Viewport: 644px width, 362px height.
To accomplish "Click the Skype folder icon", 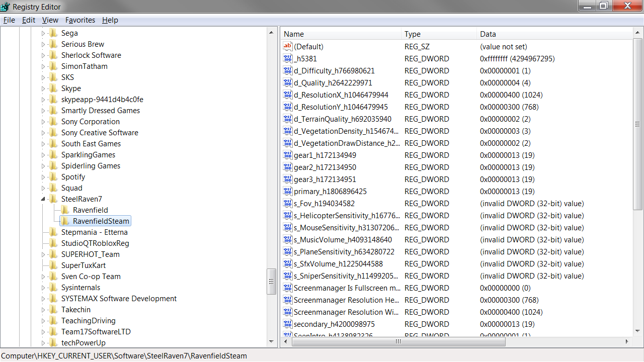I will pos(53,88).
